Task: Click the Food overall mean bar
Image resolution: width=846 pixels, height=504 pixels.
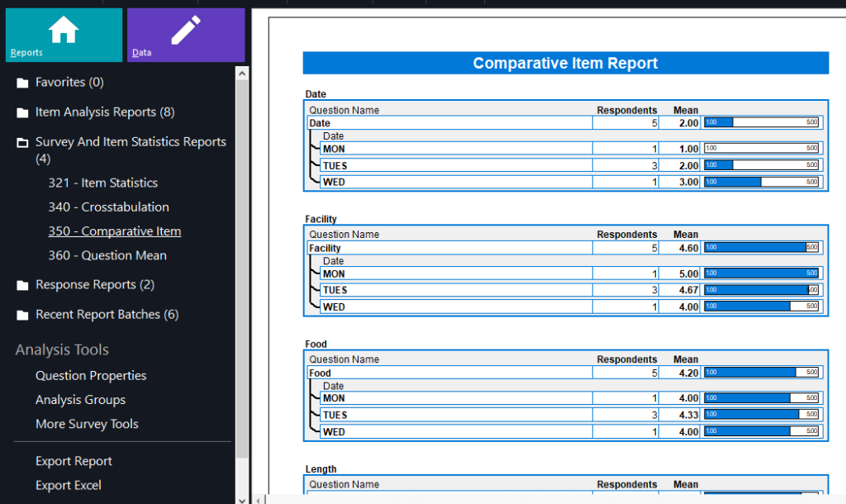Action: 761,373
